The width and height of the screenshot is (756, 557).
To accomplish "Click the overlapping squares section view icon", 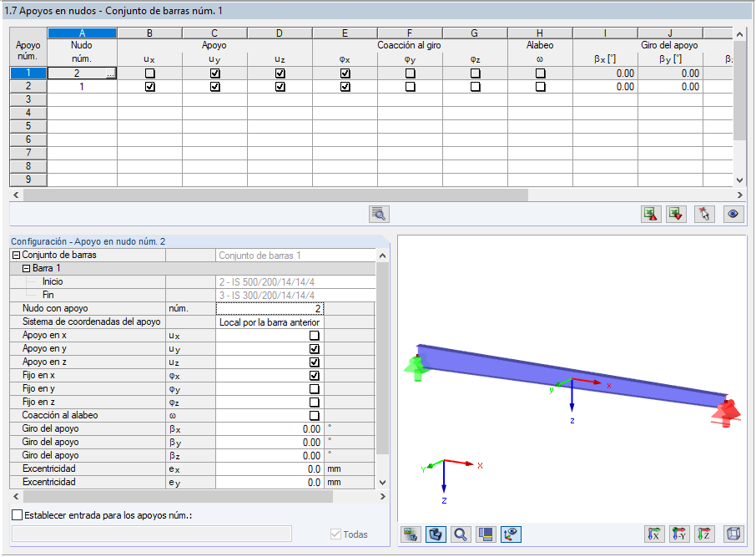I will click(x=486, y=534).
